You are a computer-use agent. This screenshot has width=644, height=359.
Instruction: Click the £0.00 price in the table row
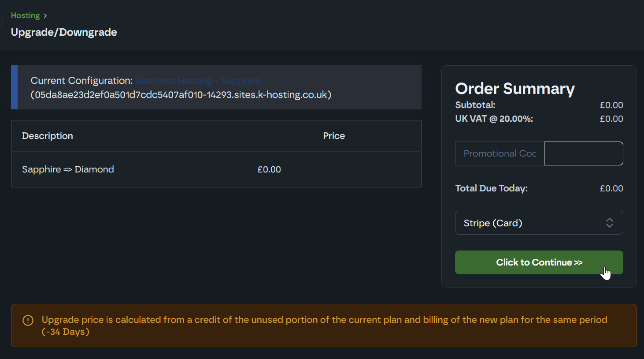coord(269,169)
